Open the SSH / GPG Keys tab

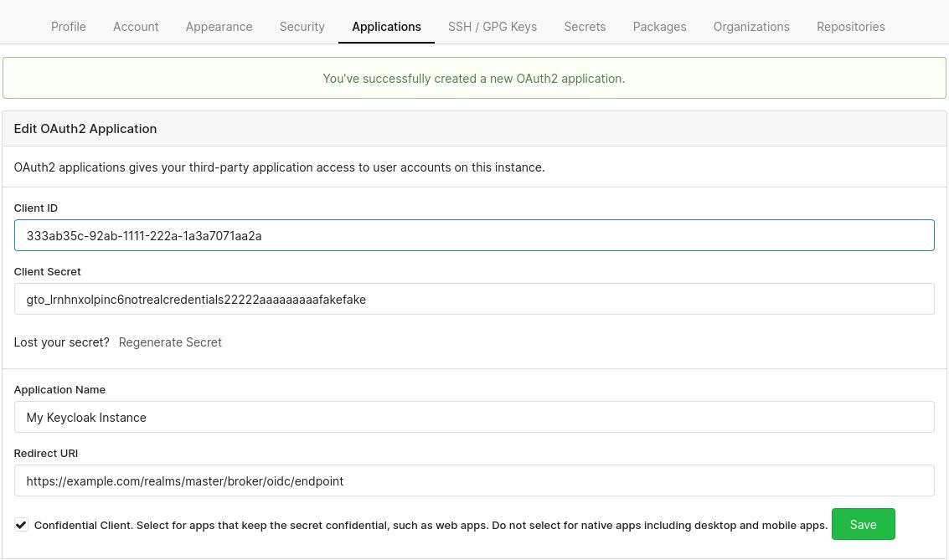click(493, 26)
